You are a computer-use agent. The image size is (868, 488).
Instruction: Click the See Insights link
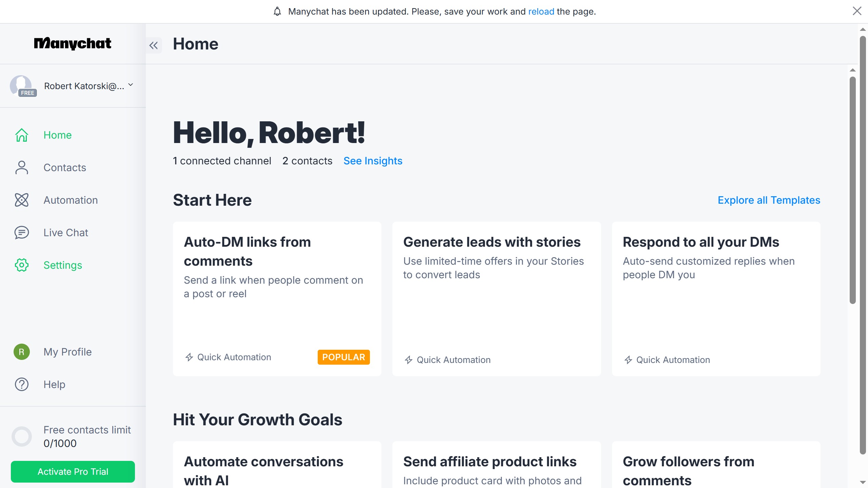coord(373,161)
